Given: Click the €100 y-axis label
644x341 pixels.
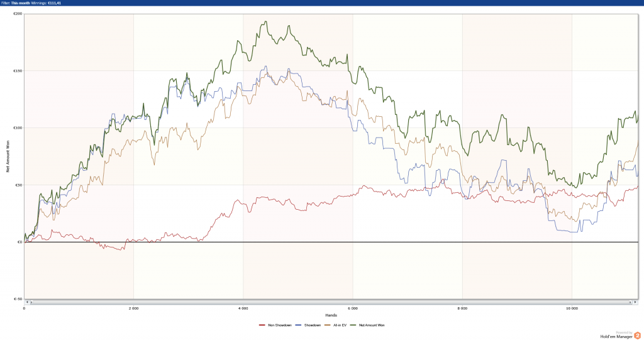Looking at the screenshot, I should click(x=18, y=127).
